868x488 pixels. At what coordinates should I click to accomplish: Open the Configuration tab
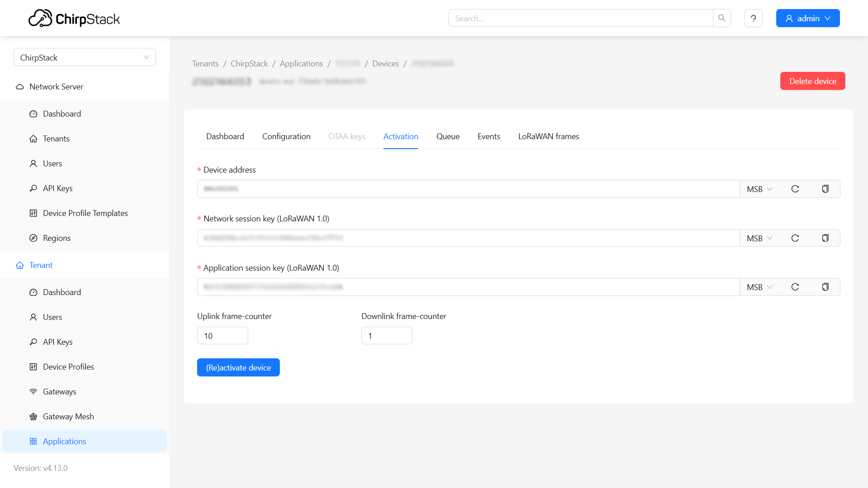click(286, 136)
